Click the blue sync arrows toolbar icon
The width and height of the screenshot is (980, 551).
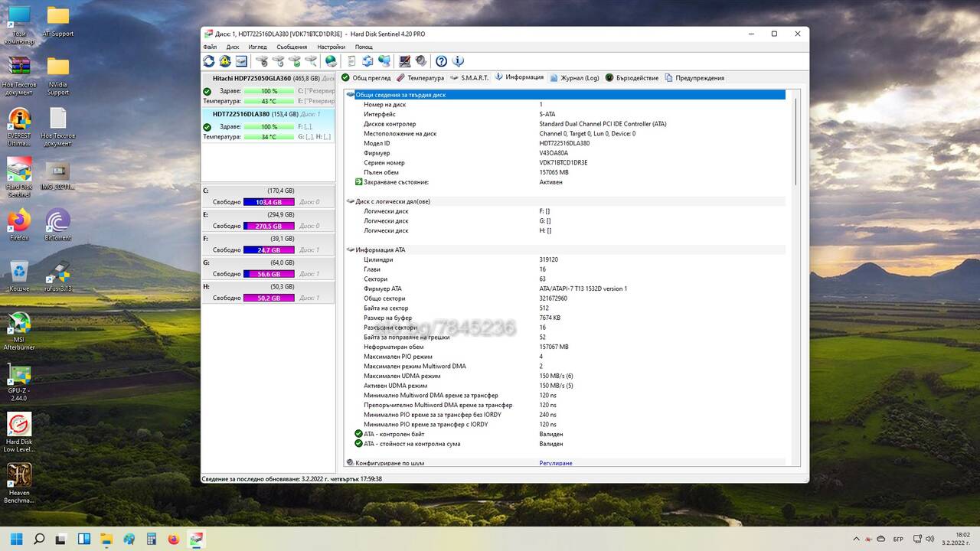(367, 61)
